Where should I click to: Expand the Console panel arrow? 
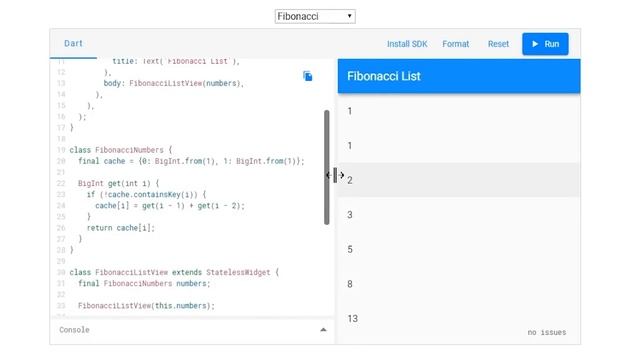[323, 330]
